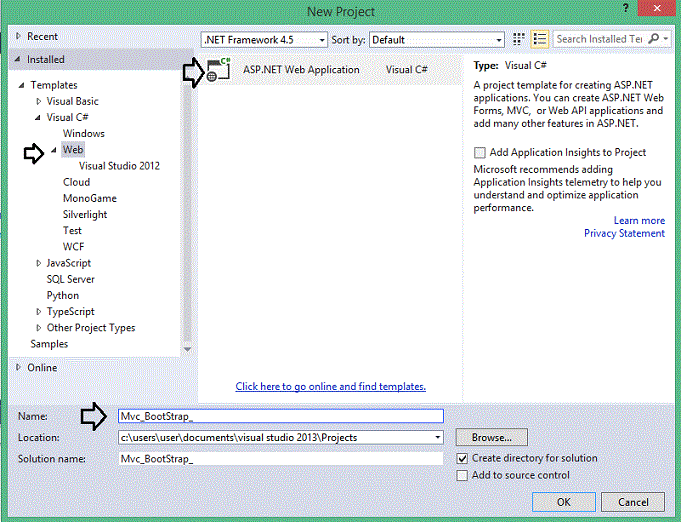The image size is (681, 522).
Task: Click the search magnifier icon
Action: [653, 39]
